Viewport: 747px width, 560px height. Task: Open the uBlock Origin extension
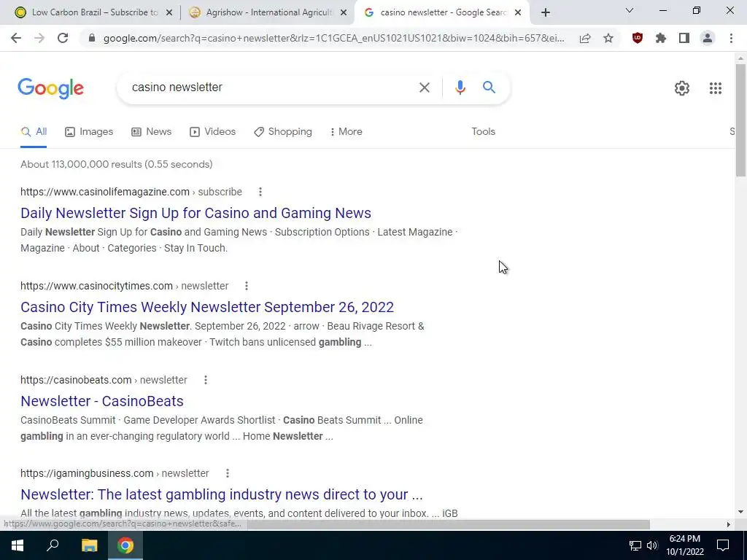coord(638,38)
